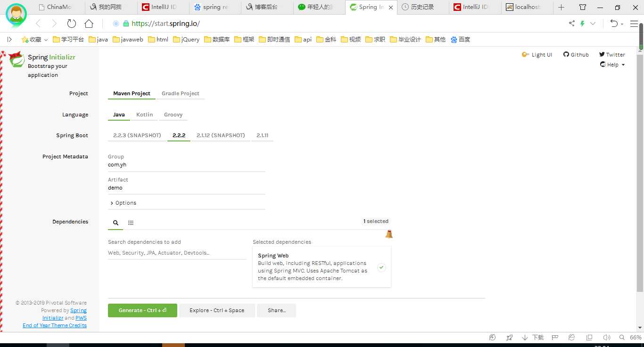The image size is (644, 347).
Task: Click the rocket accelerator status icon
Action: (x=509, y=338)
